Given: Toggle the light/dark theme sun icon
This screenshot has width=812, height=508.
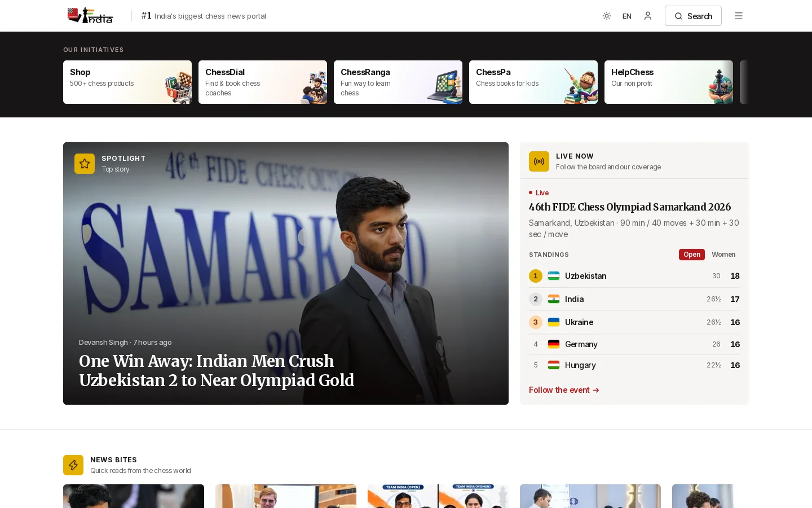Looking at the screenshot, I should pos(607,16).
